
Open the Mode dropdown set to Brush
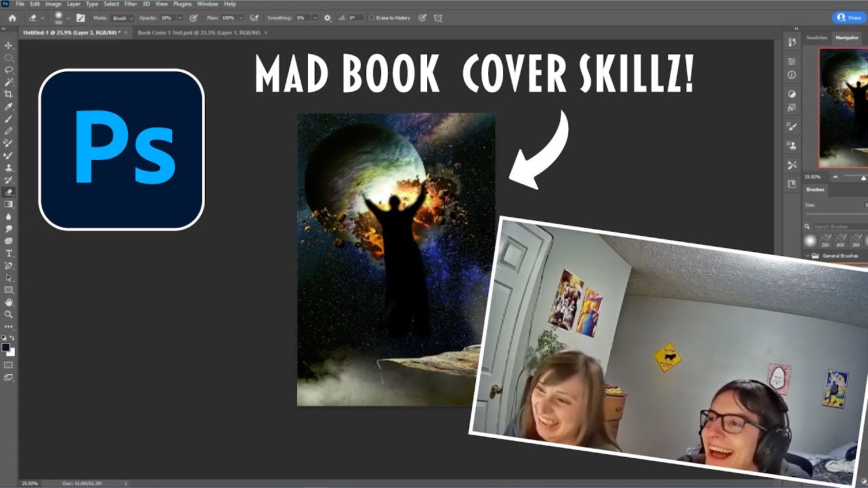pos(122,18)
